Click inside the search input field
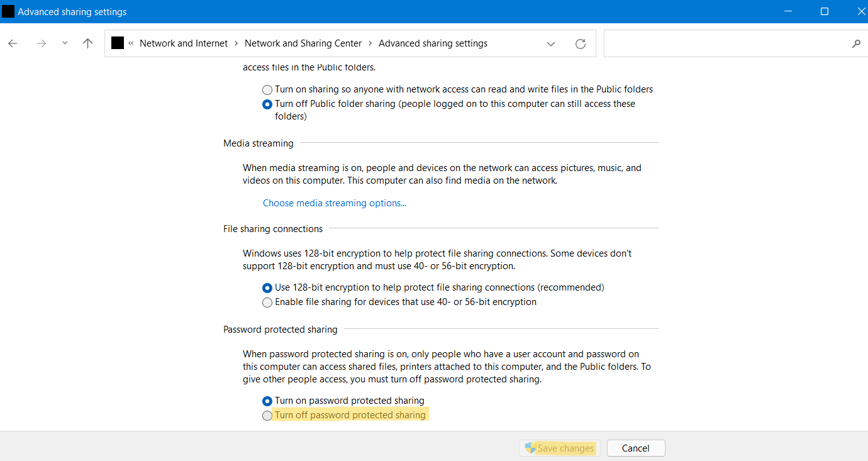Image resolution: width=868 pixels, height=461 pixels. coord(723,43)
